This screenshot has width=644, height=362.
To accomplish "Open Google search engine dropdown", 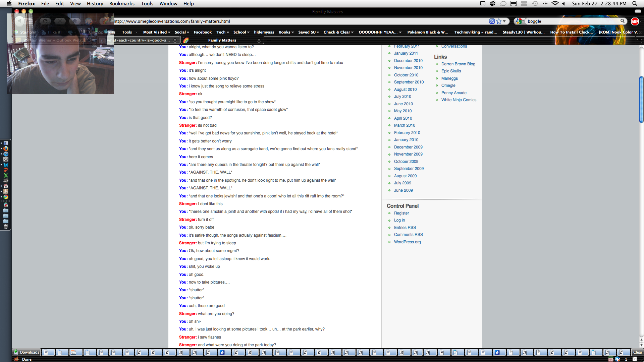I will point(520,21).
